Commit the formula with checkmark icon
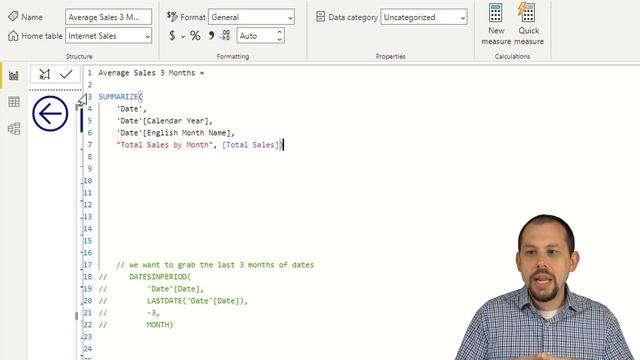Image resolution: width=640 pixels, height=360 pixels. (x=66, y=74)
